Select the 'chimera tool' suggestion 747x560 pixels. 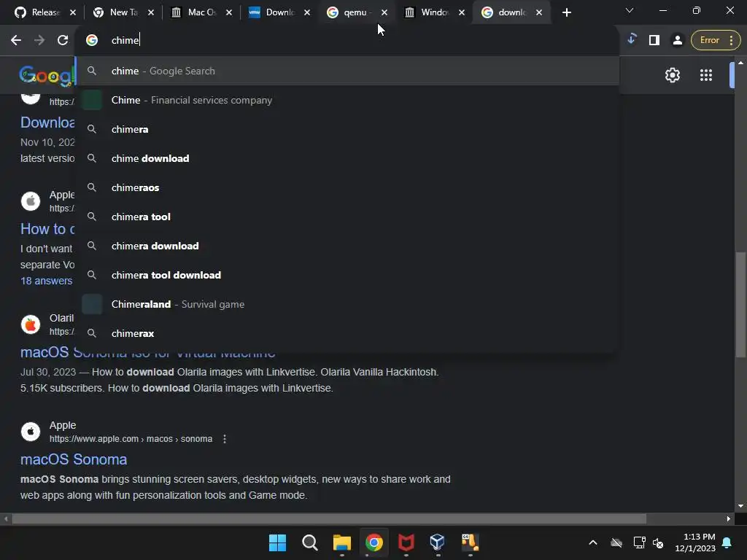click(x=348, y=217)
